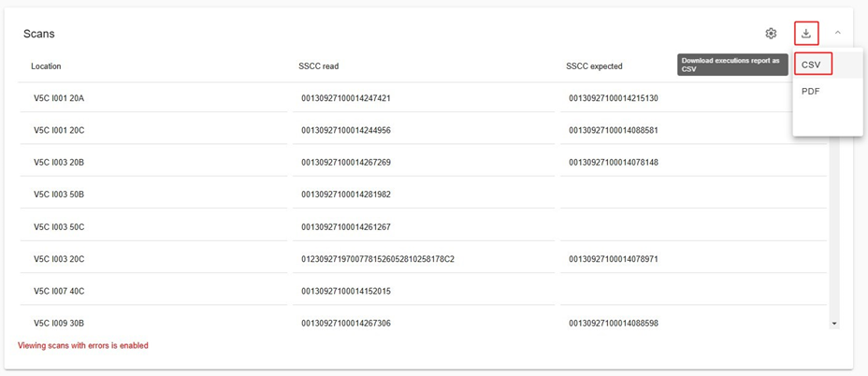868x376 pixels.
Task: Select CSV from the download menu
Action: 813,65
